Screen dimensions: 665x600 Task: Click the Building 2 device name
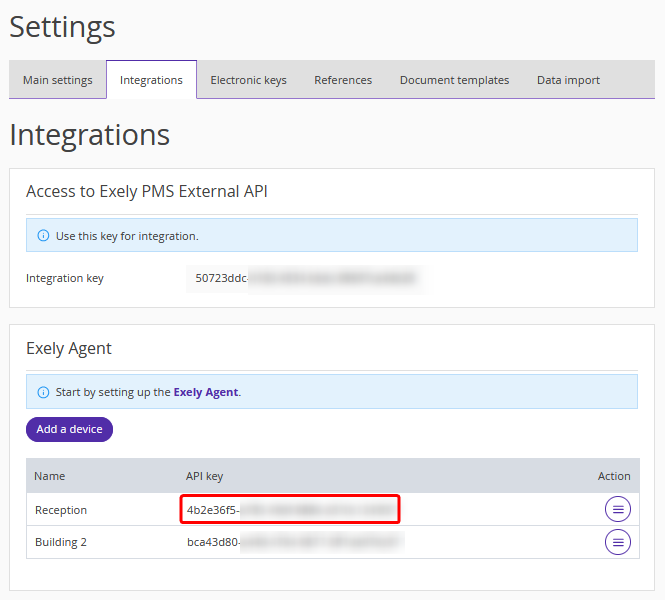[x=62, y=542]
